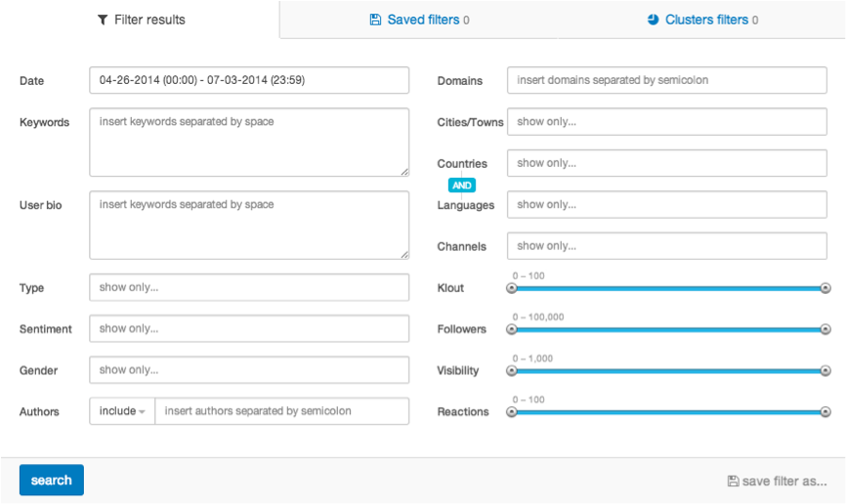Toggle the AND operator badge
847x504 pixels.
(x=462, y=185)
